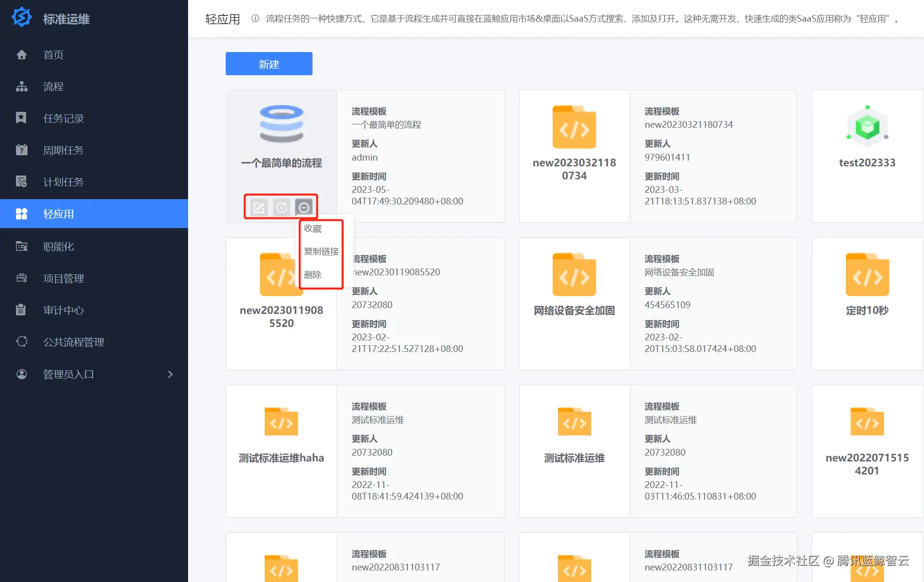Open the 计划任务 sidebar icon

coord(22,182)
